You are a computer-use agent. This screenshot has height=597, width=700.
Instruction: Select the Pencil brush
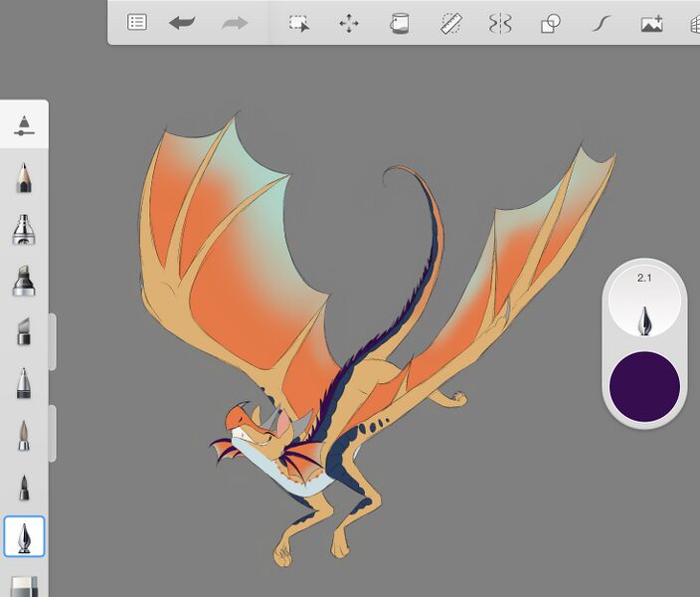click(x=24, y=178)
